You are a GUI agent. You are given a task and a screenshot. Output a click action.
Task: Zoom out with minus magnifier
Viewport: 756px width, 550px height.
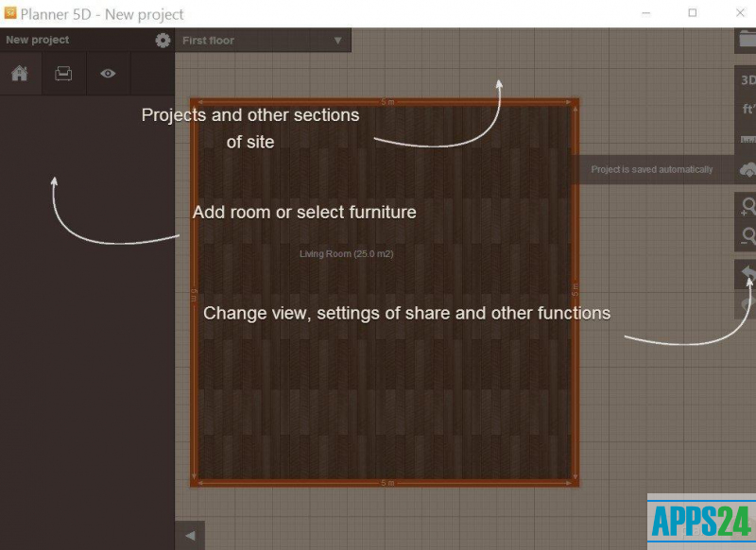coord(747,236)
